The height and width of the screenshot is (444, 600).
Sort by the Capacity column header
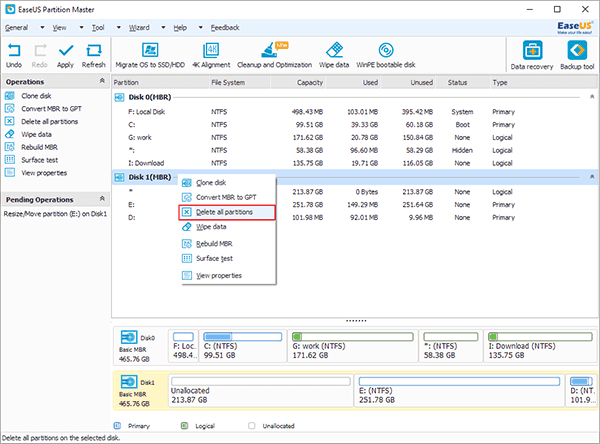[x=298, y=82]
